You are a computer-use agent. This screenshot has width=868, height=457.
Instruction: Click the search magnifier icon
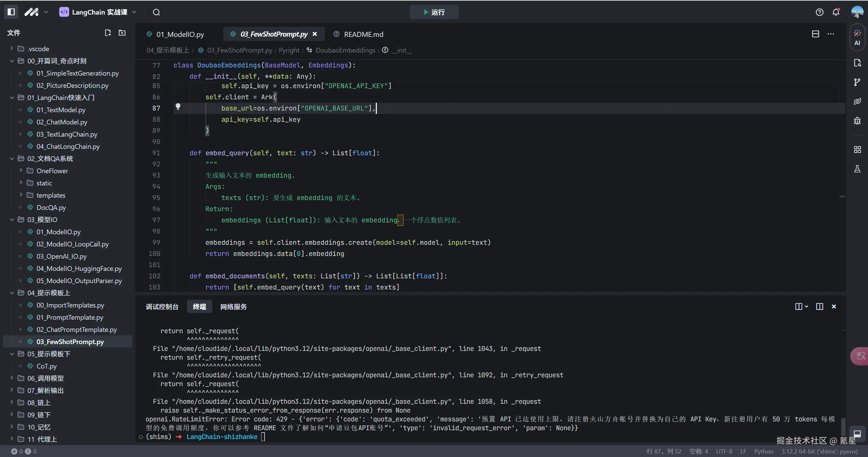[x=156, y=12]
